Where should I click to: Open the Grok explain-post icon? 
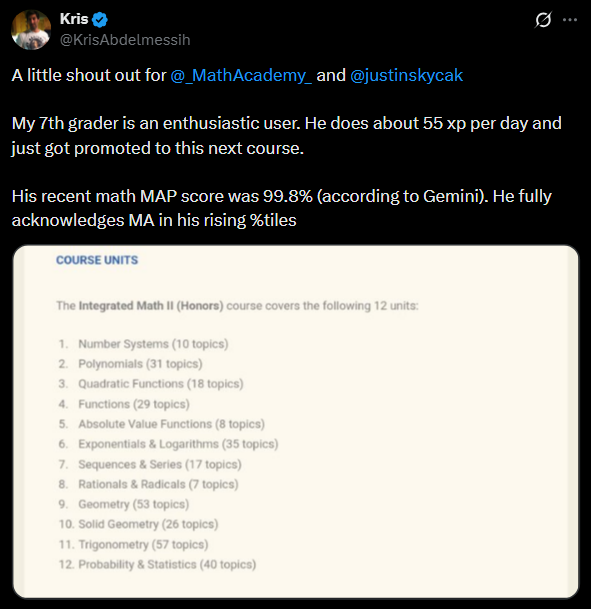(x=543, y=19)
